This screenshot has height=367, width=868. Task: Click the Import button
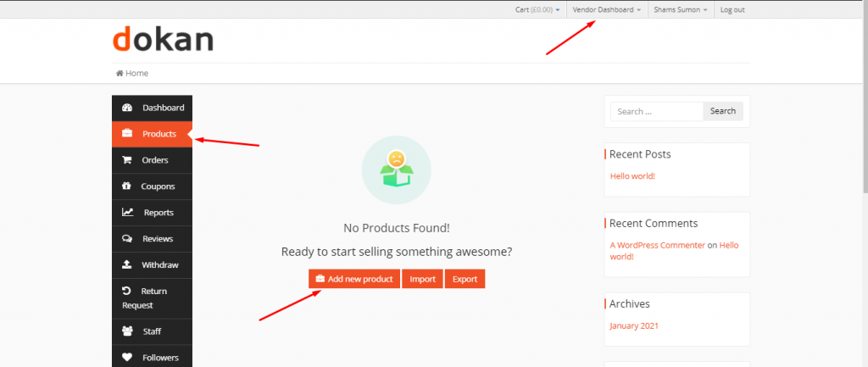click(422, 279)
